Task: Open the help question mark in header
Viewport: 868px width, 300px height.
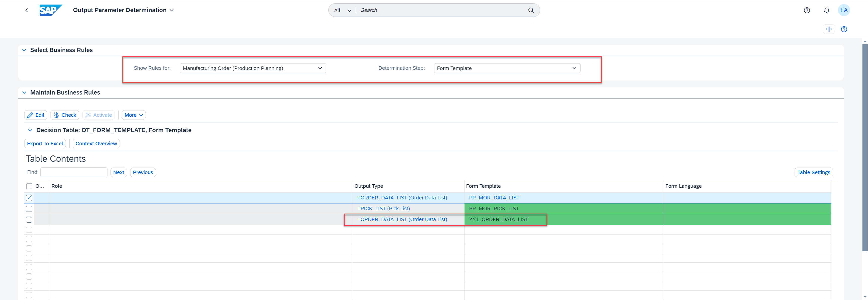Action: click(x=807, y=10)
